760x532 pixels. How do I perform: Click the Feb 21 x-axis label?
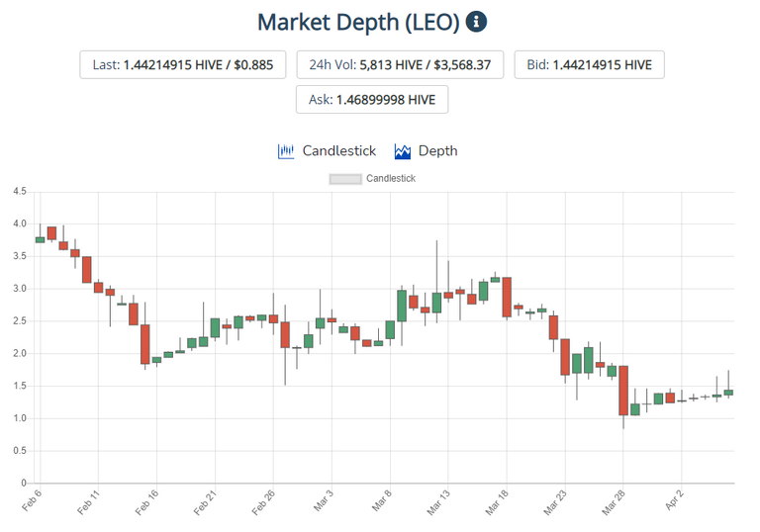pyautogui.click(x=205, y=502)
